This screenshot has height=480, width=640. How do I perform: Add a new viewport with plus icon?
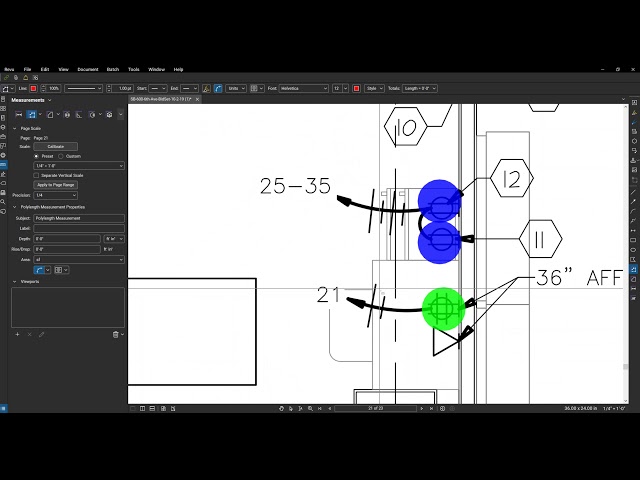click(x=17, y=334)
